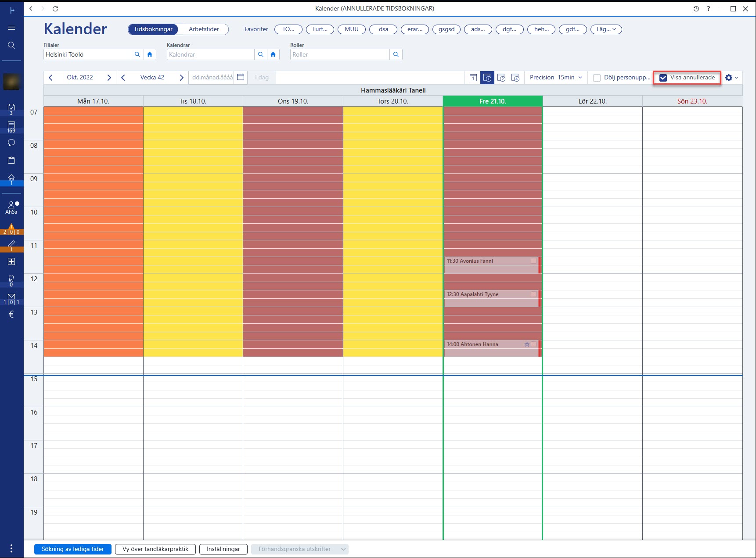Tick checkbox on Ahtonen Hanna appointment
The height and width of the screenshot is (558, 756).
[533, 344]
